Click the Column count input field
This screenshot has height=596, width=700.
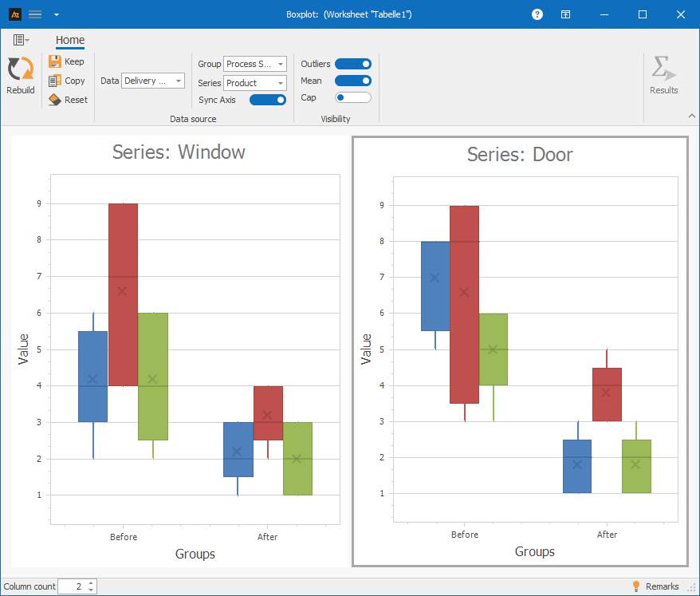72,586
